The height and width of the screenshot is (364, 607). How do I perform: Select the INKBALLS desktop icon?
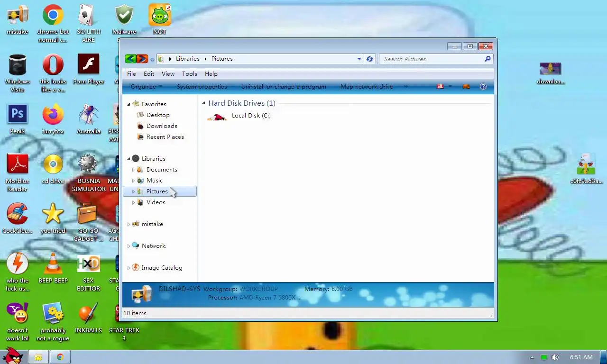(89, 318)
